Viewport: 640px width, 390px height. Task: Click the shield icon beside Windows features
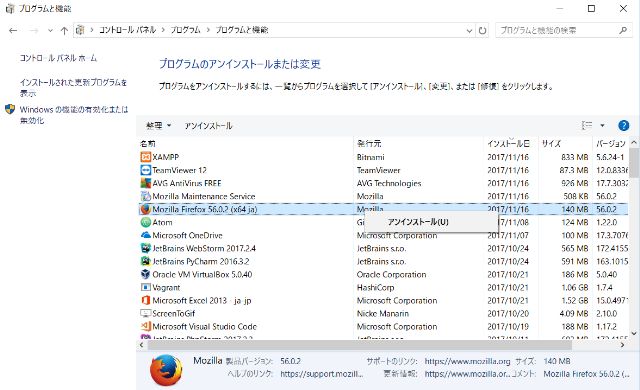[x=10, y=109]
